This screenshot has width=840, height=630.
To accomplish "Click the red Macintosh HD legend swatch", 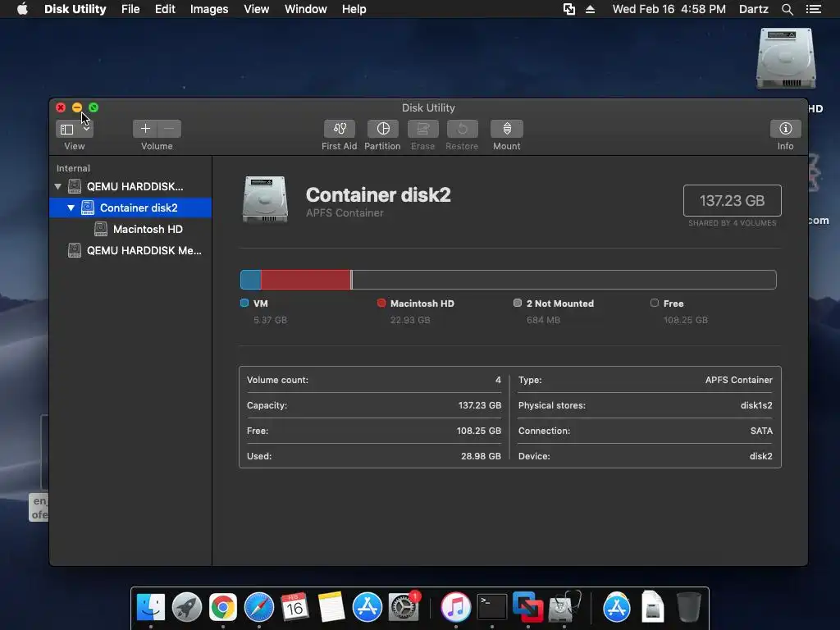I will point(381,304).
